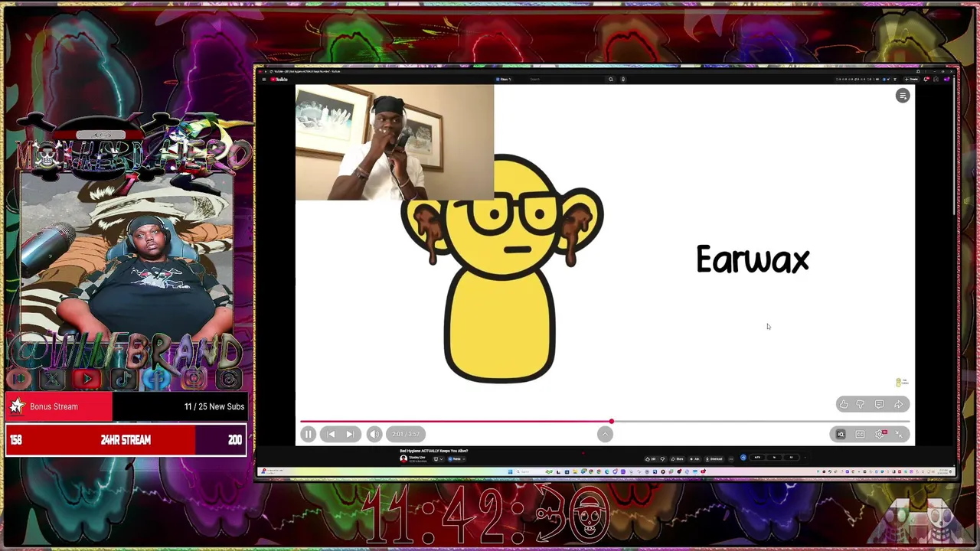
Task: Click the Threads social icon in overlay
Action: click(228, 378)
